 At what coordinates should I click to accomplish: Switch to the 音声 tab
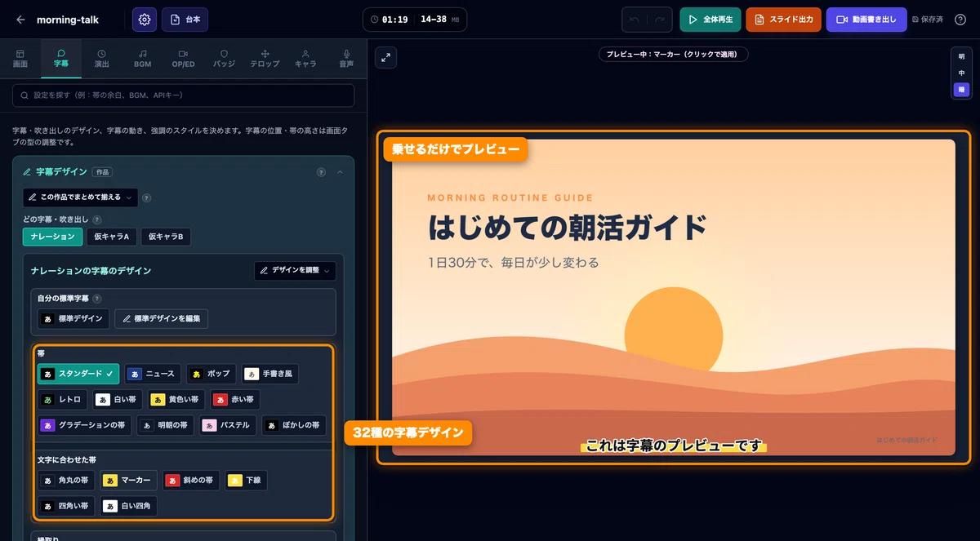coord(346,58)
